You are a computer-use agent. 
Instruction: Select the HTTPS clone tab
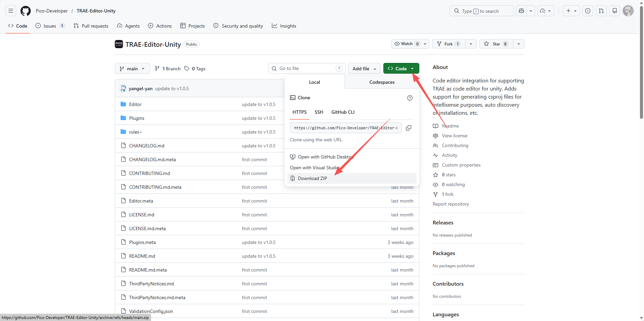coord(299,112)
